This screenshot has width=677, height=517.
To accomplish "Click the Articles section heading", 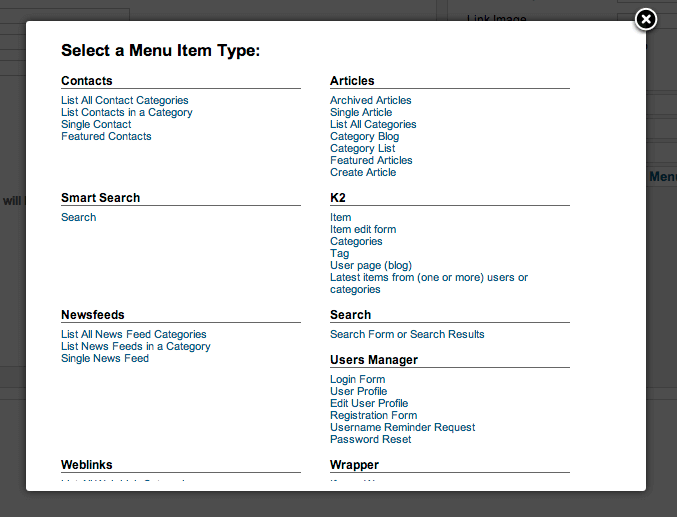I will tap(352, 81).
